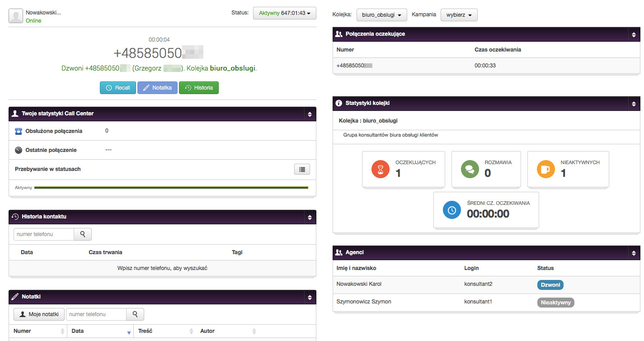The image size is (644, 341).
Task: Click the Moje notatki button
Action: (39, 314)
